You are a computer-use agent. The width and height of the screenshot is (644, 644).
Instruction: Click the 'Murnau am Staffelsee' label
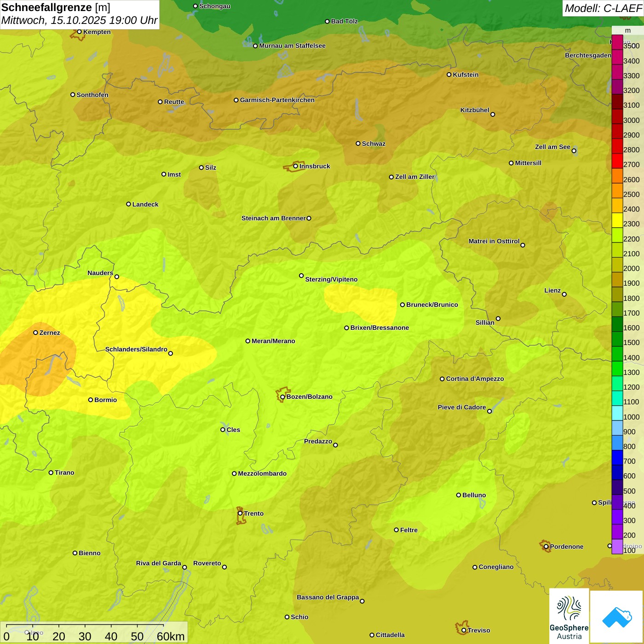292,46
